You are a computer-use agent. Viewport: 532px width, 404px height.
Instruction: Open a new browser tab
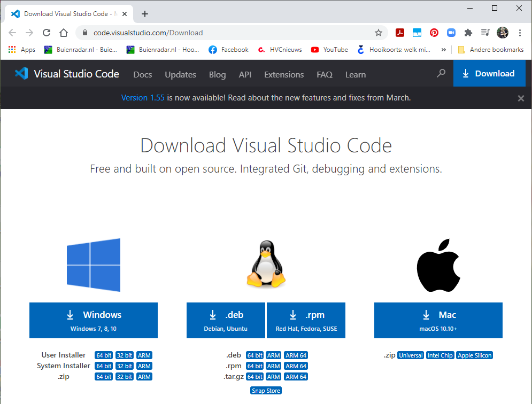[145, 14]
